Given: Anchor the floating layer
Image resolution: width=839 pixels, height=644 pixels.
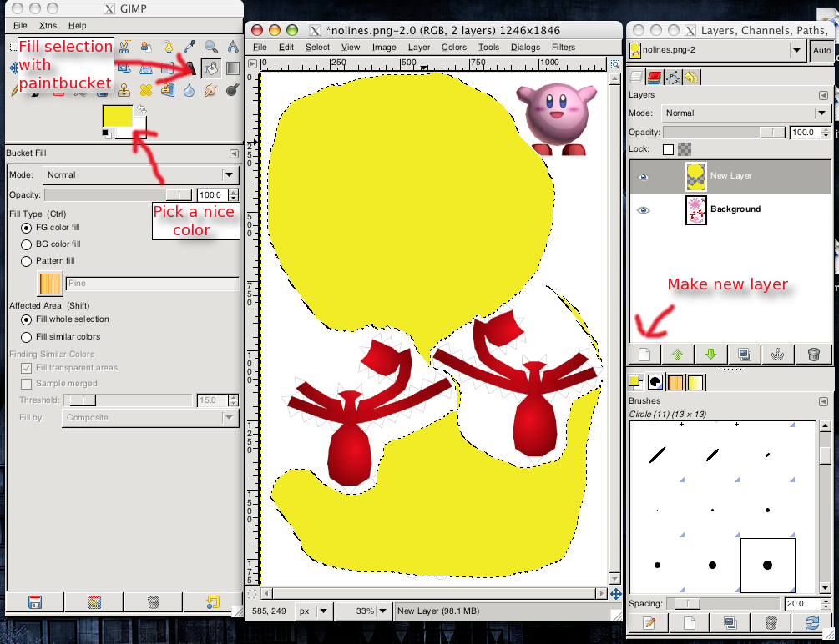Looking at the screenshot, I should [x=777, y=354].
